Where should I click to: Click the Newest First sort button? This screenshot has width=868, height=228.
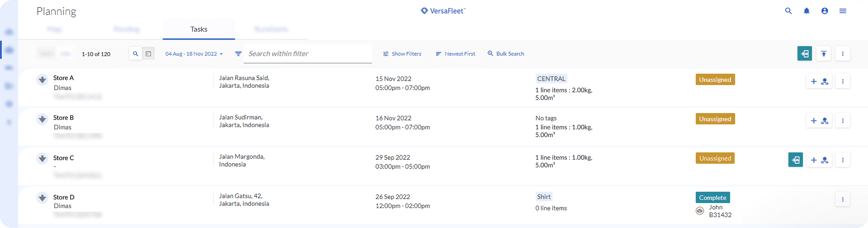coord(455,54)
